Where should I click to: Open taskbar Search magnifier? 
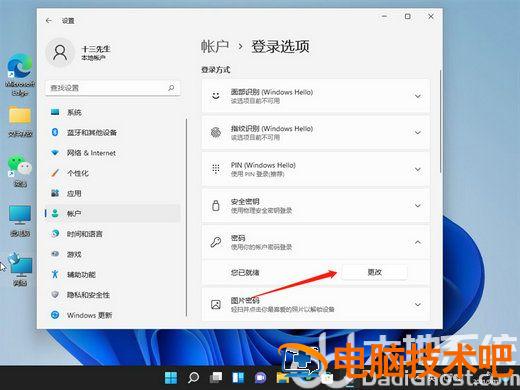click(193, 378)
